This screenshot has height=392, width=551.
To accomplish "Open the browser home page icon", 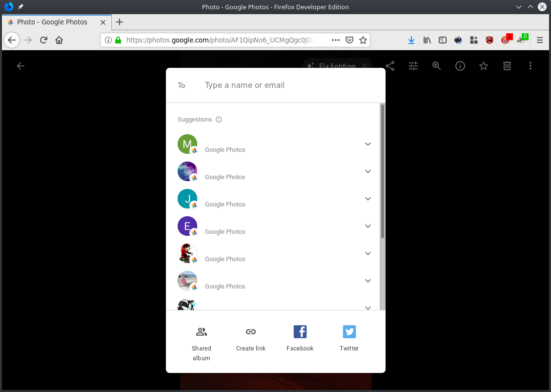I will [59, 40].
